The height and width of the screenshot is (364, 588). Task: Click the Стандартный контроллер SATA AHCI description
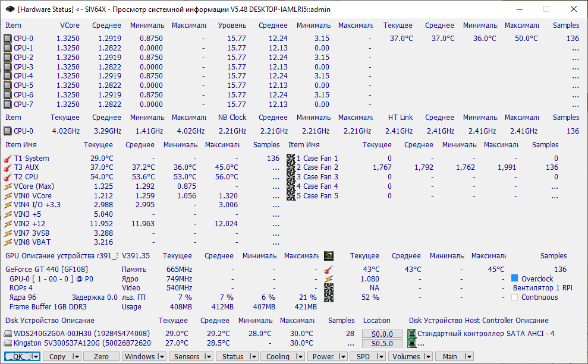[486, 333]
